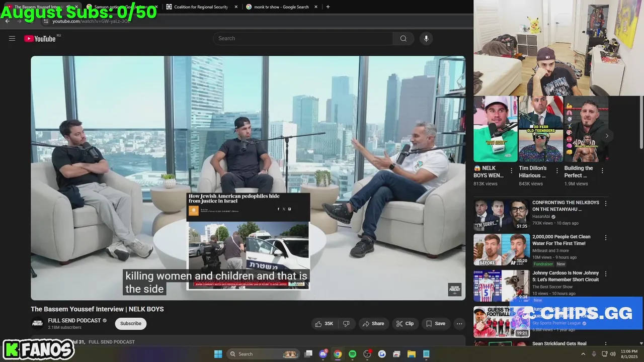The image size is (644, 362).
Task: Click the magnifier search button
Action: (404, 38)
